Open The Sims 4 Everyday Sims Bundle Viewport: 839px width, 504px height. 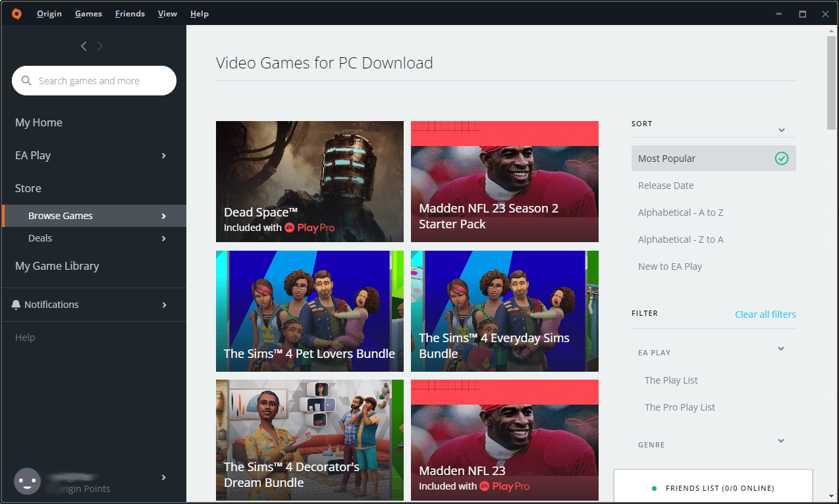[504, 311]
